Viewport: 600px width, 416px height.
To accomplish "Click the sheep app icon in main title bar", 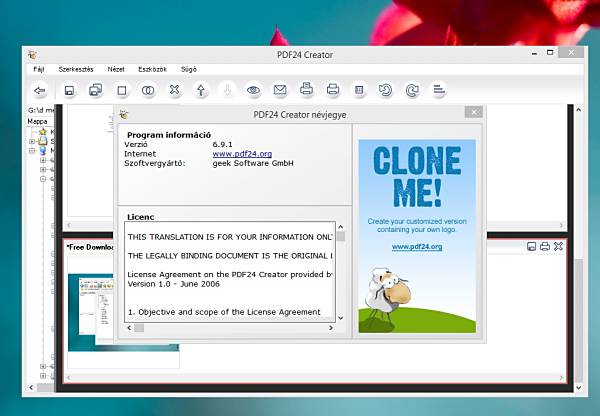I will click(33, 55).
